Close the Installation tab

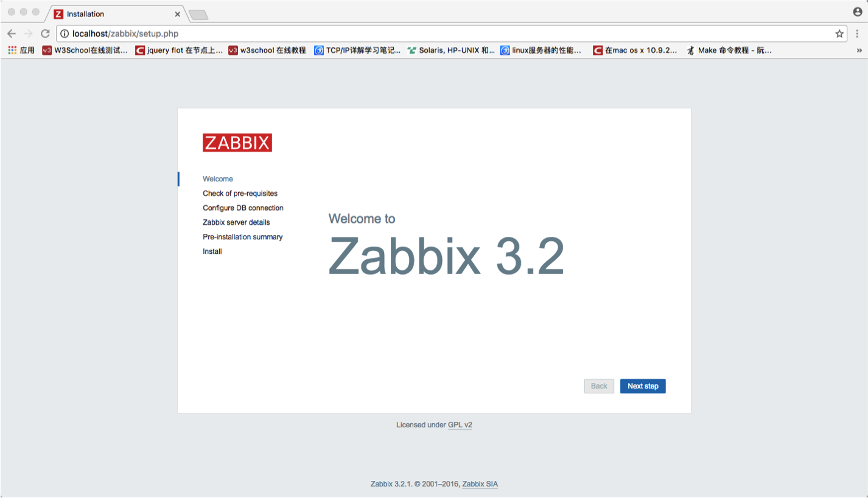178,14
